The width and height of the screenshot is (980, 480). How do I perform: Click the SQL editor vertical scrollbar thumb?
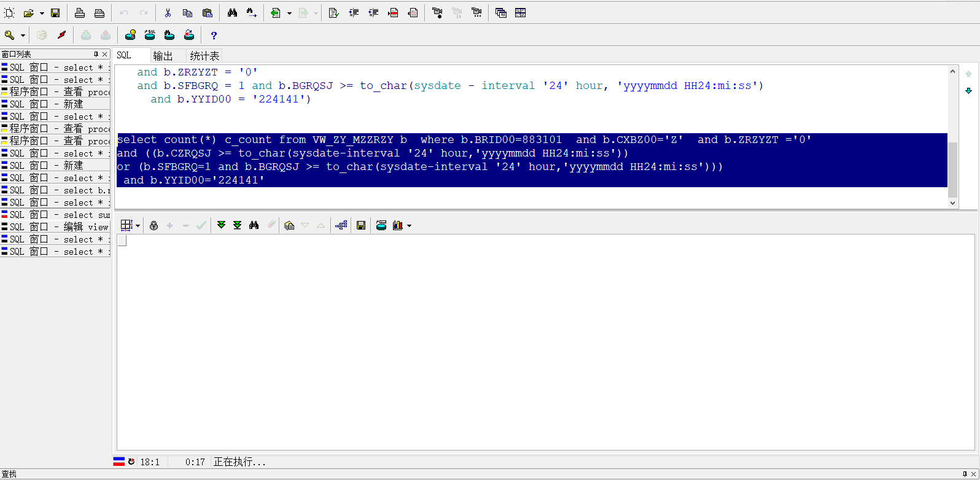[x=952, y=170]
